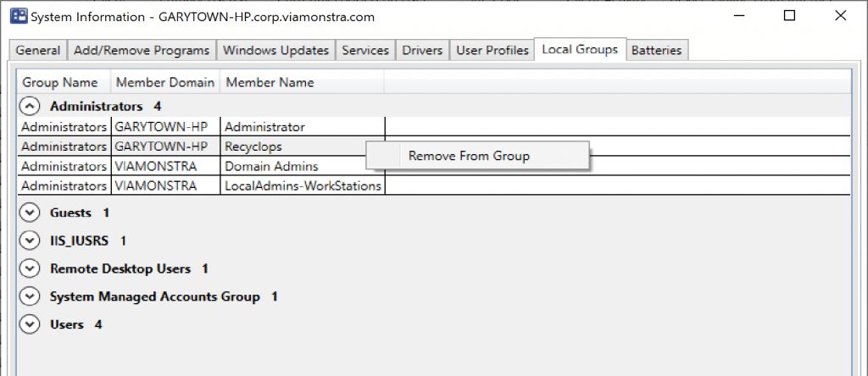Switch to the General tab
This screenshot has width=868, height=376.
coord(38,51)
